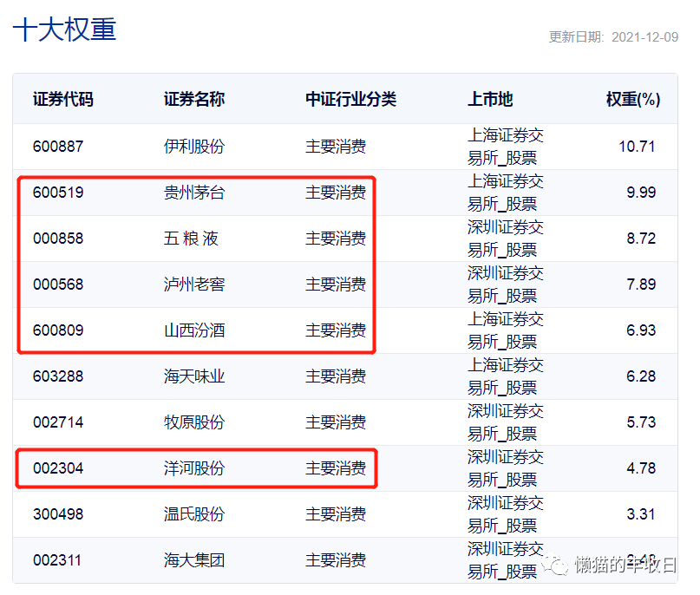Click stock code 600519
The width and height of the screenshot is (700, 595).
point(58,193)
